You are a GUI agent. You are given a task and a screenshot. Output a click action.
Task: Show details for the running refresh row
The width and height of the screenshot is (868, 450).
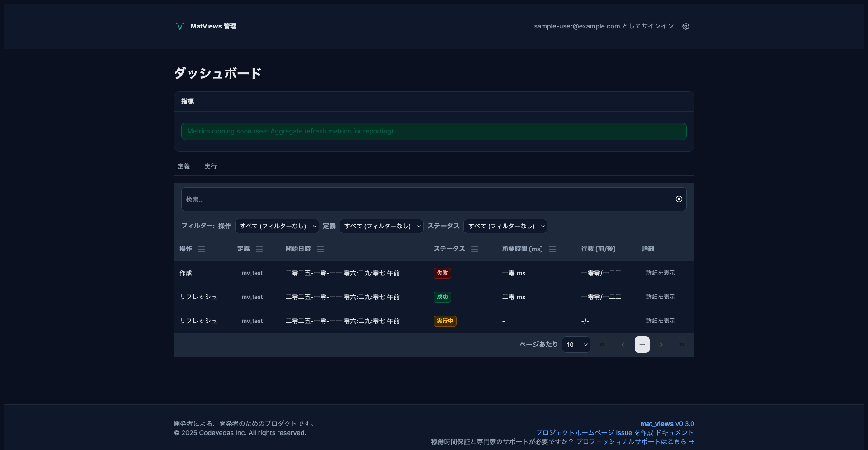pyautogui.click(x=660, y=321)
